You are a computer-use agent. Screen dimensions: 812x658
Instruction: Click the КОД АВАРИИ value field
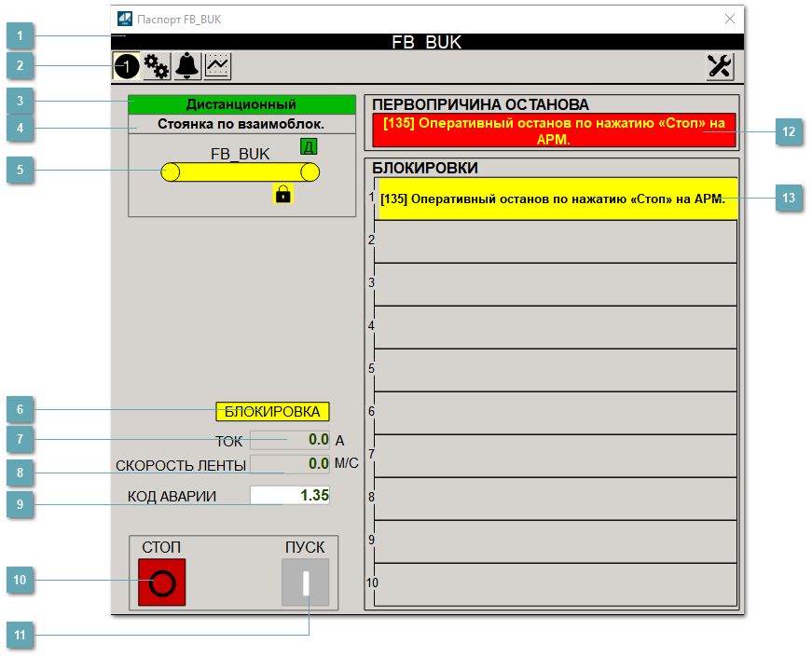point(290,496)
